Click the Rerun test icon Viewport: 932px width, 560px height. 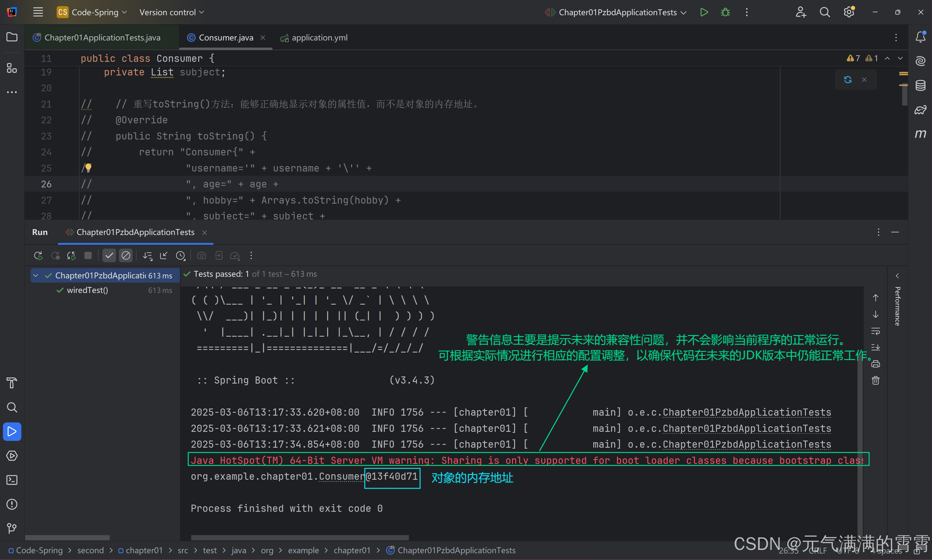click(38, 255)
